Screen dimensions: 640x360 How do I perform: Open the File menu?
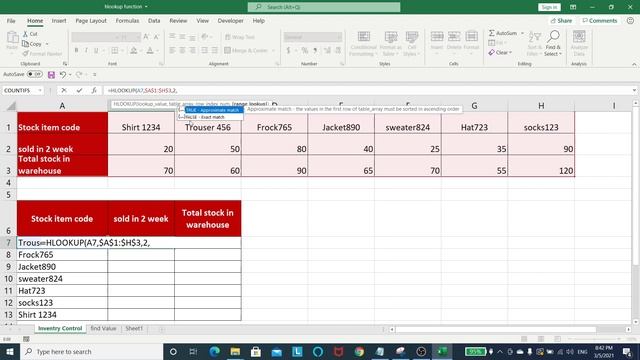click(x=11, y=20)
